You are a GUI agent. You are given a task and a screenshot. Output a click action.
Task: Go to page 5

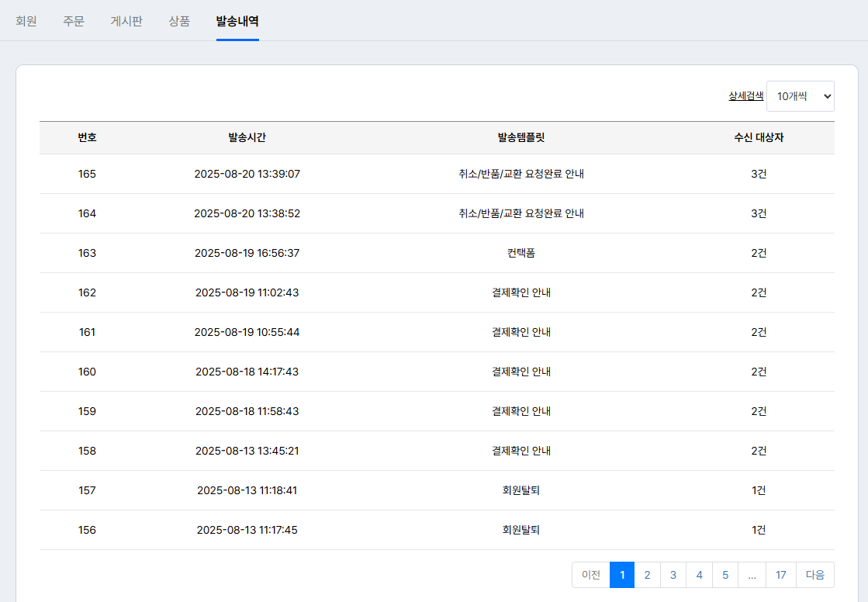coord(725,575)
